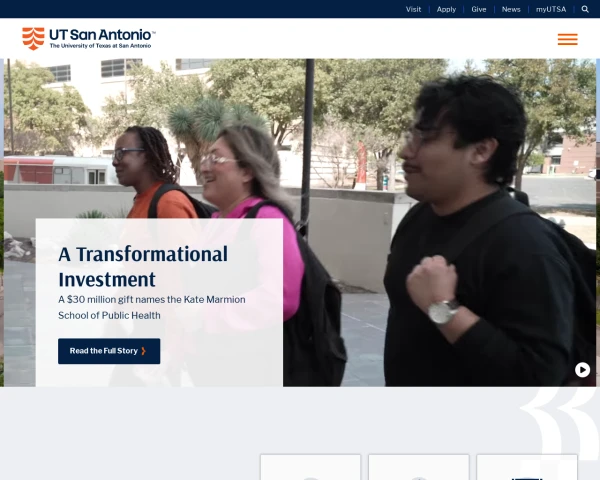Open the orange hamburger menu

point(567,39)
